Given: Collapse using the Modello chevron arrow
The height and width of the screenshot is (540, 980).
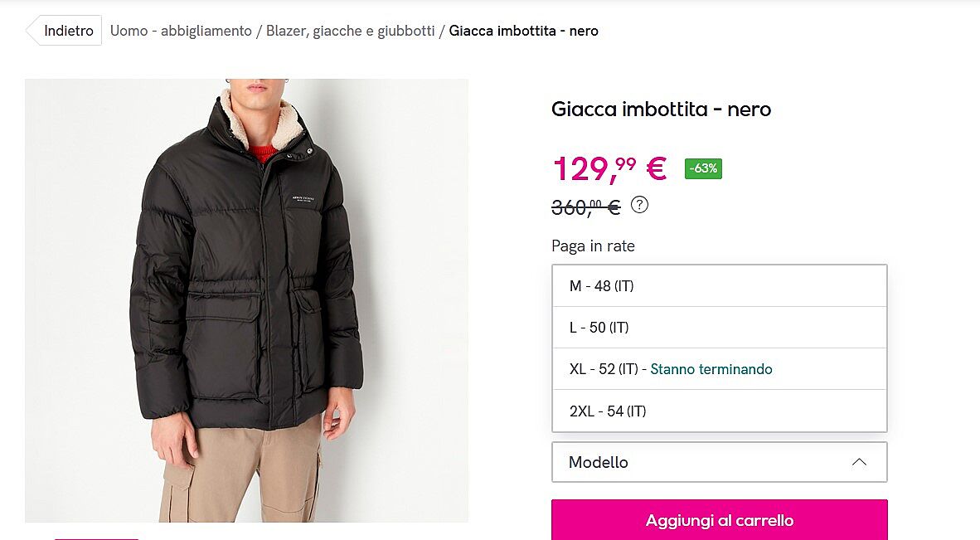Looking at the screenshot, I should (859, 462).
